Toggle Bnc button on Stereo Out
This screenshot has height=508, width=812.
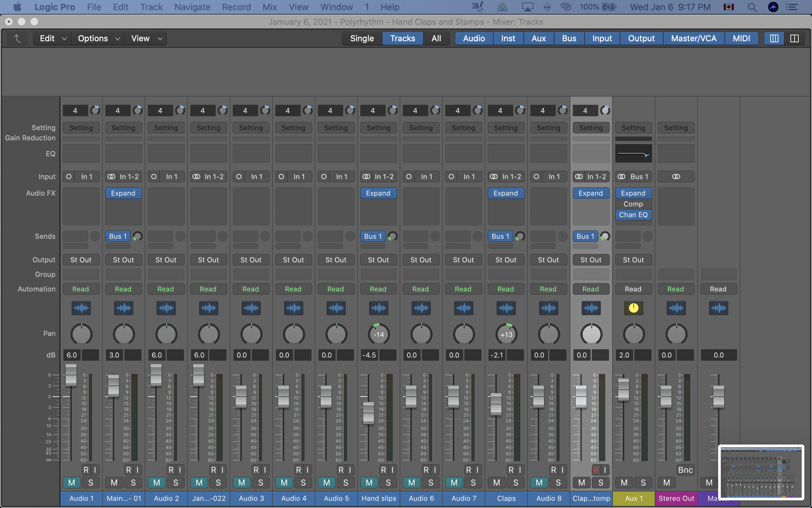coord(685,470)
